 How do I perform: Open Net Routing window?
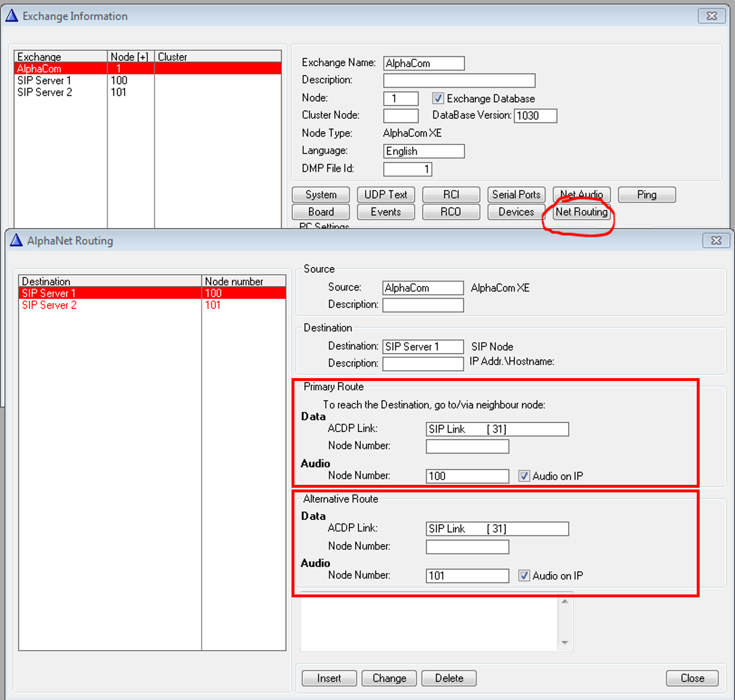(581, 212)
